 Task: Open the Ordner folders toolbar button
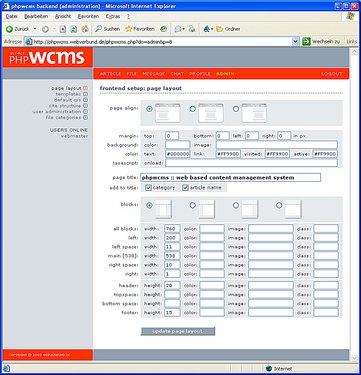(228, 29)
